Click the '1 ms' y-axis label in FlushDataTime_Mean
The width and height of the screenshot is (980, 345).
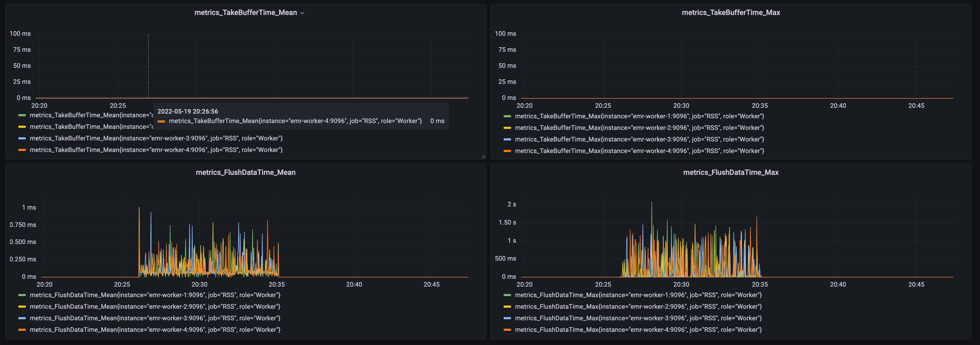[x=29, y=207]
